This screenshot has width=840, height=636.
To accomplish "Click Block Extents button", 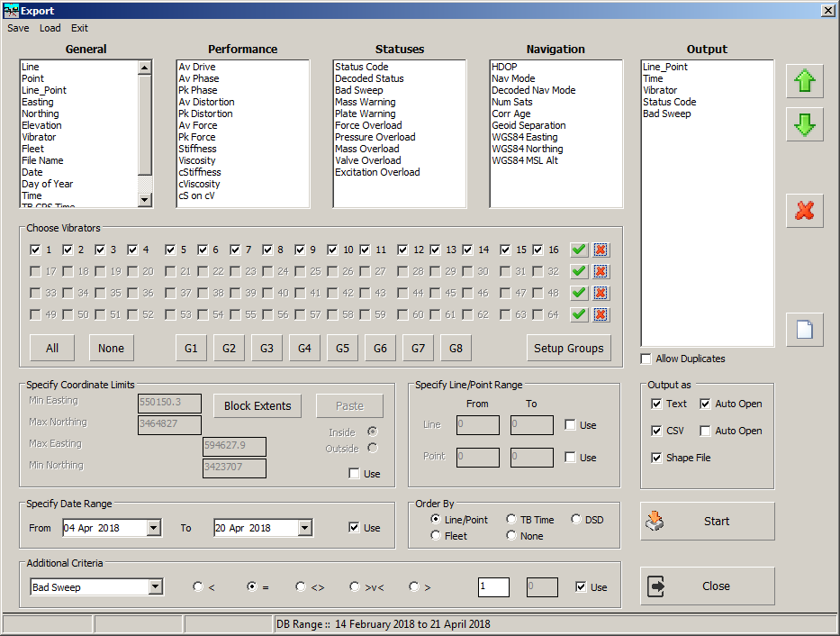I will tap(257, 406).
